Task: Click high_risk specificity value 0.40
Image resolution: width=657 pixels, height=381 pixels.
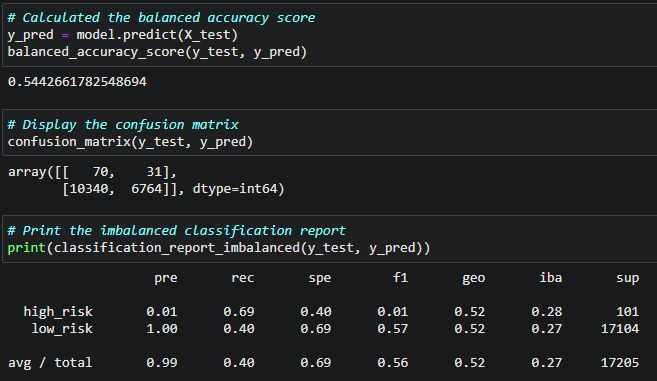Action: (316, 312)
